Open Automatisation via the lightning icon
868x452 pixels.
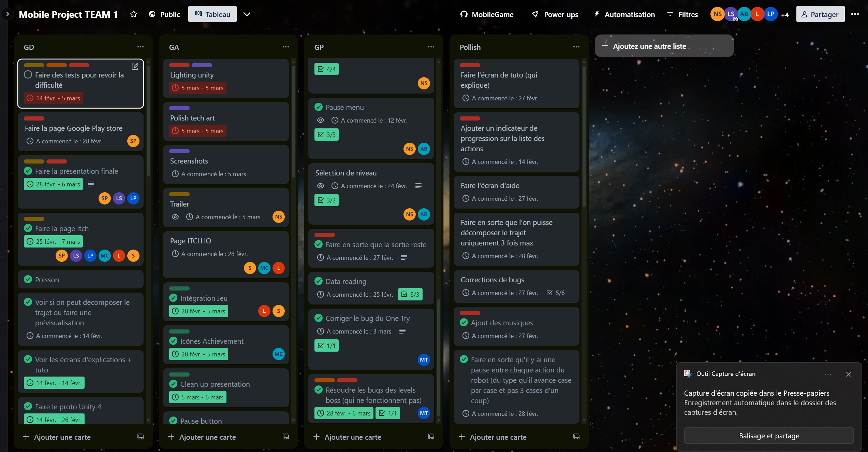pyautogui.click(x=623, y=14)
